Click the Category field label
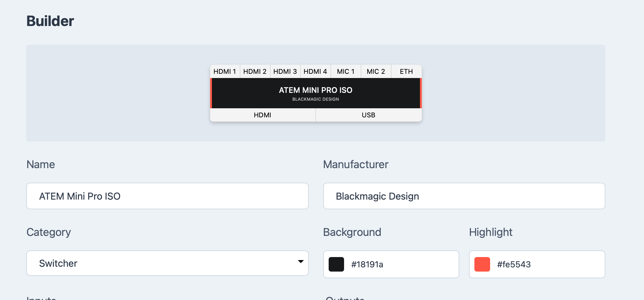 [49, 232]
